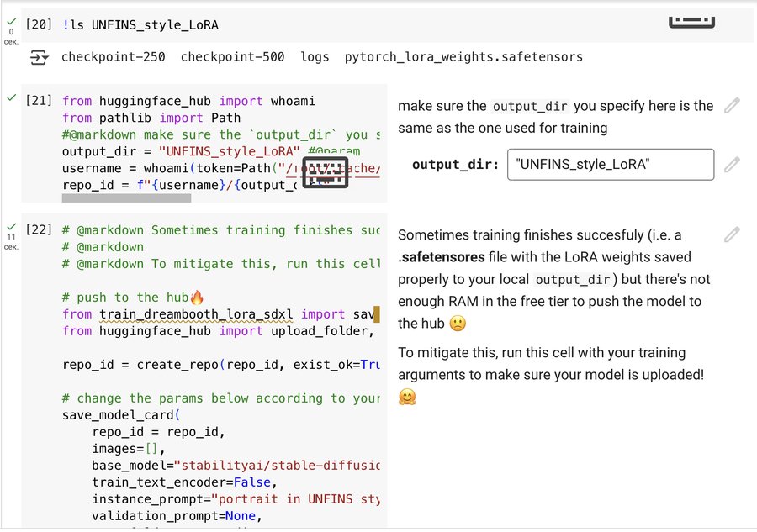Click the 'output_dir:' form label
757x532 pixels.
(455, 165)
